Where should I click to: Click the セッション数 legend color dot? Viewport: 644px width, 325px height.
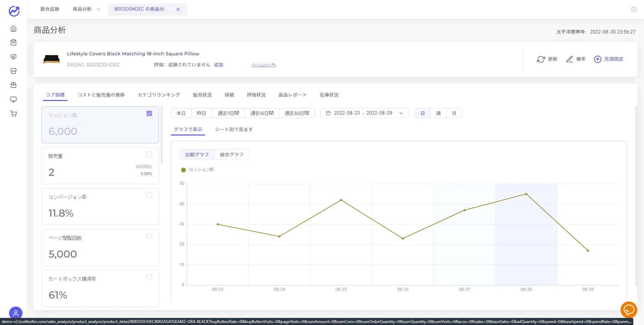point(183,170)
